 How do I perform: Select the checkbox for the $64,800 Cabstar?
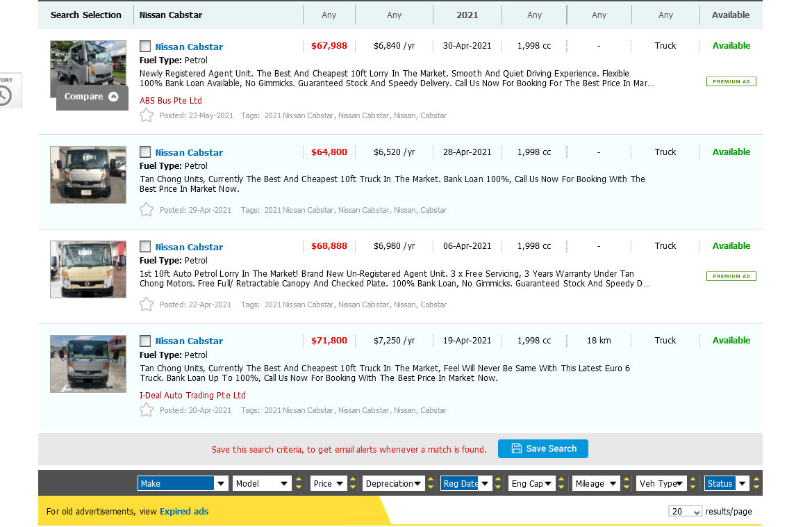(x=145, y=152)
